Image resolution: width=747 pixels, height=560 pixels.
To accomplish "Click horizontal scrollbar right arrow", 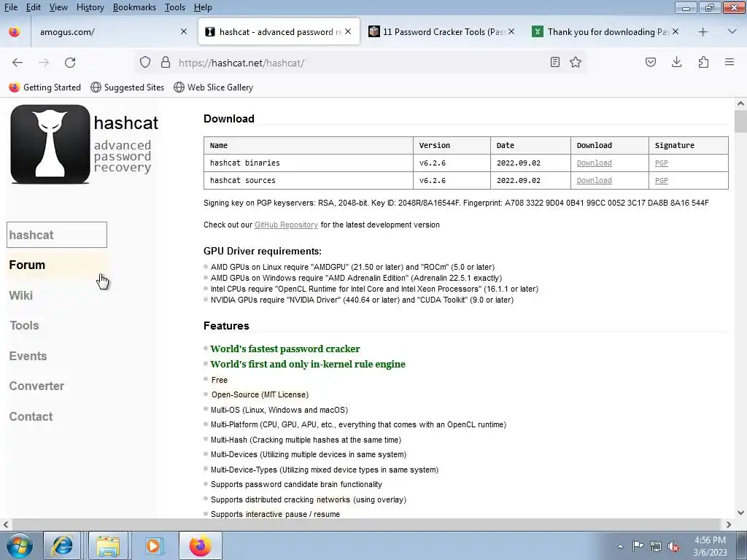I will tap(729, 524).
